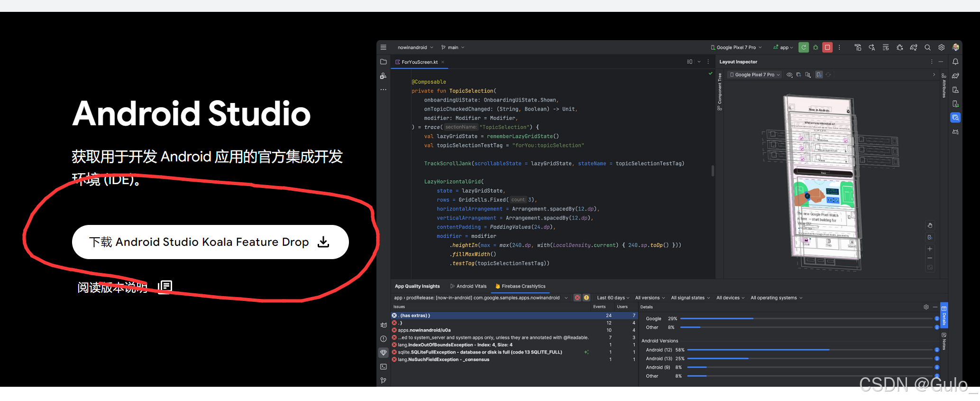This screenshot has width=980, height=401.
Task: Click the info icon beside Android (12) 58%
Action: tap(937, 350)
